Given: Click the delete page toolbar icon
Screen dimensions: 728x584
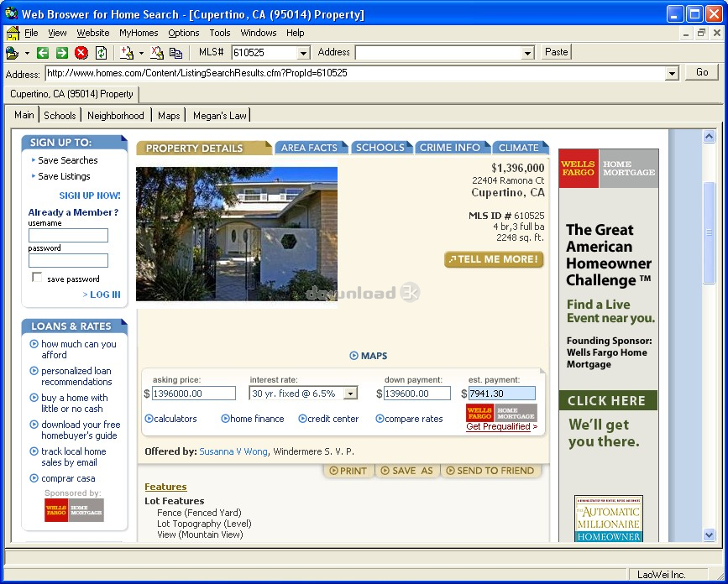Looking at the screenshot, I should (158, 53).
